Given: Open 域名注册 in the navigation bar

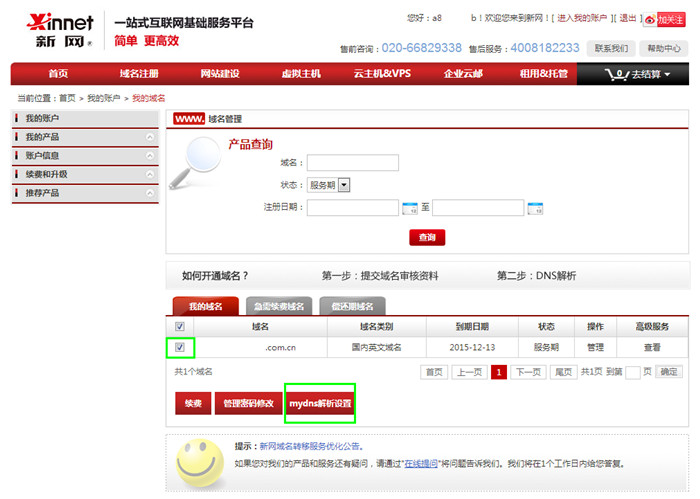Looking at the screenshot, I should (x=138, y=74).
